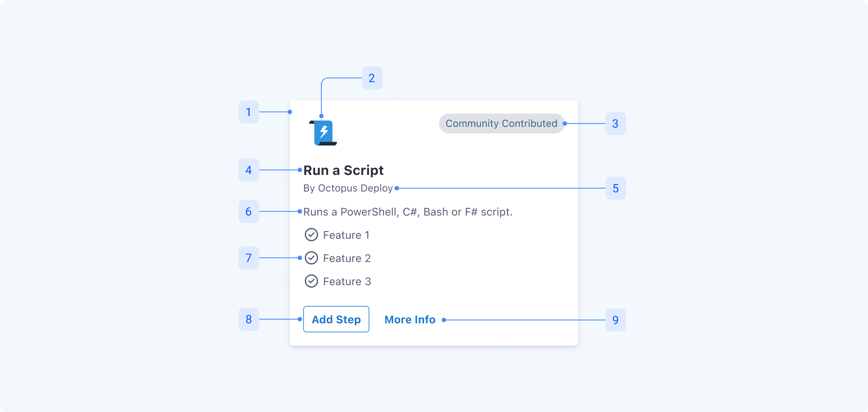This screenshot has height=412, width=868.
Task: Click annotation marker number 7
Action: click(248, 258)
